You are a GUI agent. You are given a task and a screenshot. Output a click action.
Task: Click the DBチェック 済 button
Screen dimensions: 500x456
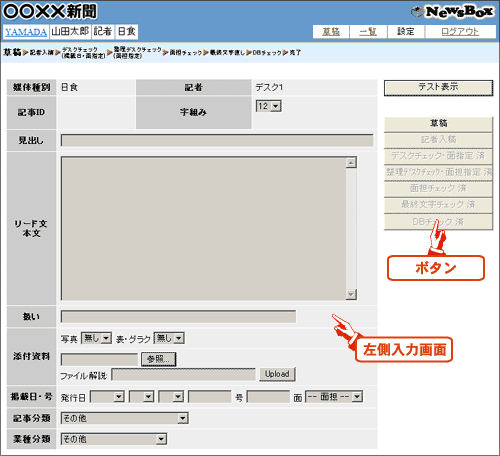[438, 222]
